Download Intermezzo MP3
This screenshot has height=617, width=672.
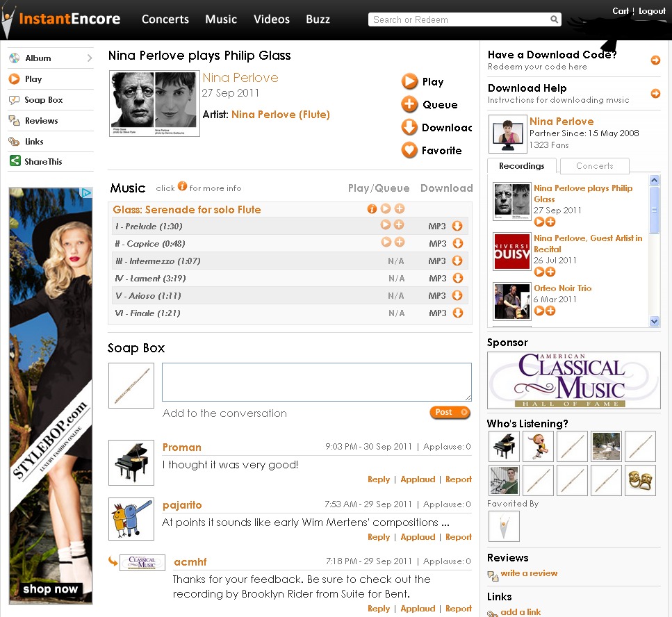tap(457, 261)
